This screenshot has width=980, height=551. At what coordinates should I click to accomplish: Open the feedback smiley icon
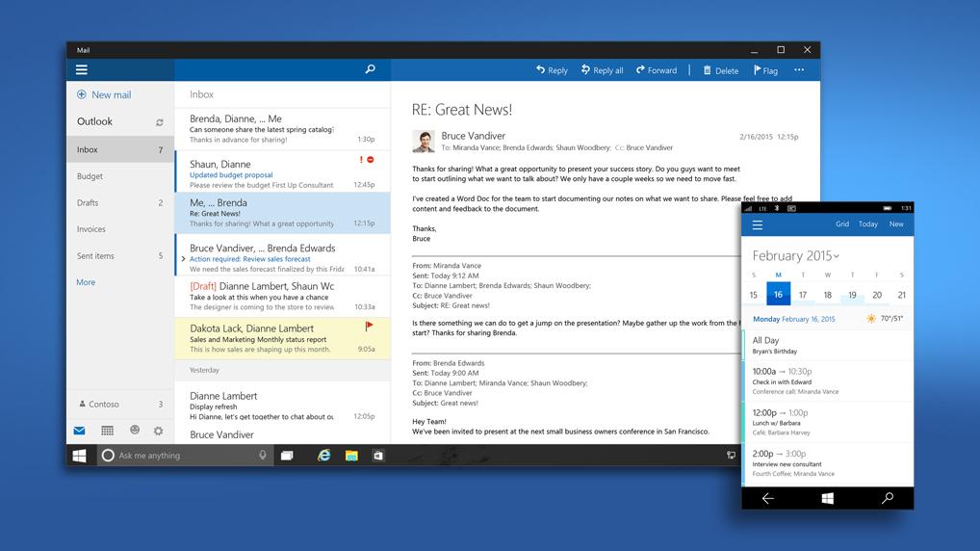tap(135, 430)
